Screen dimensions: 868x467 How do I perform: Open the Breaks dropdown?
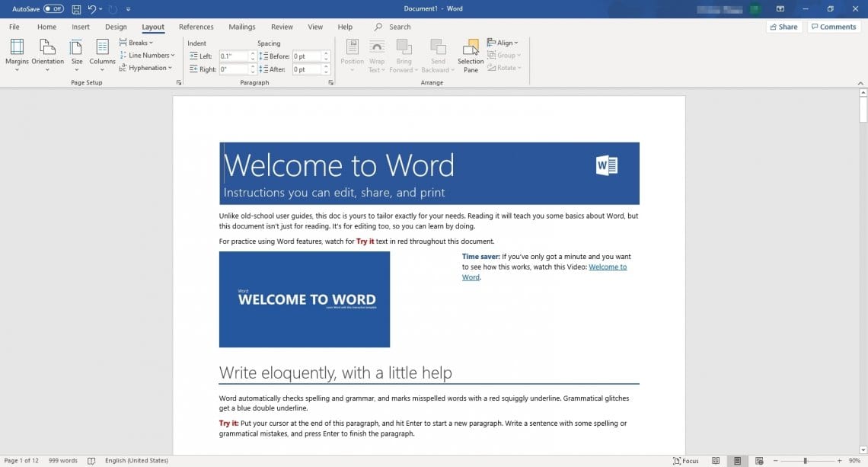tap(137, 42)
